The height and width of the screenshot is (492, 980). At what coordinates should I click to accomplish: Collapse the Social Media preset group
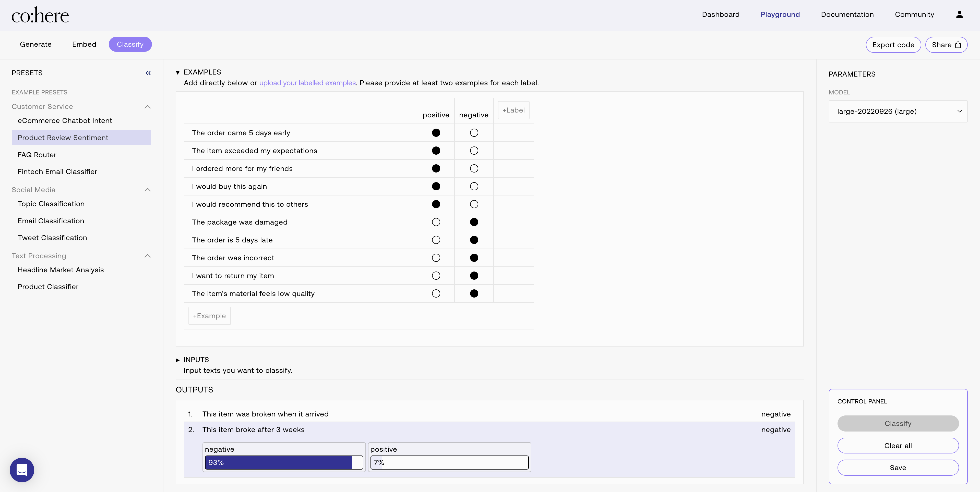[148, 190]
